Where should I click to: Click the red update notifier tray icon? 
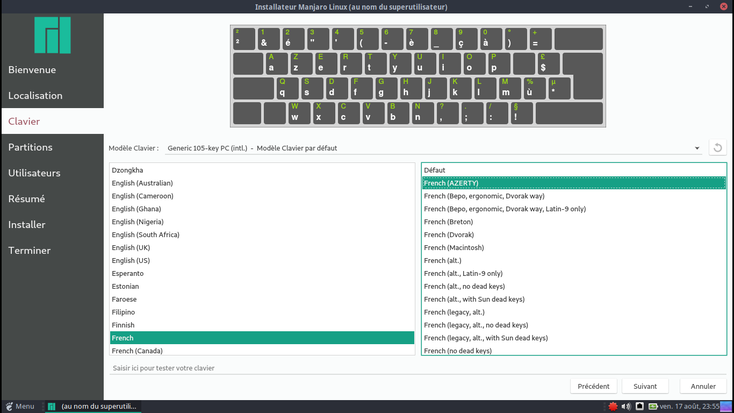[x=613, y=406]
